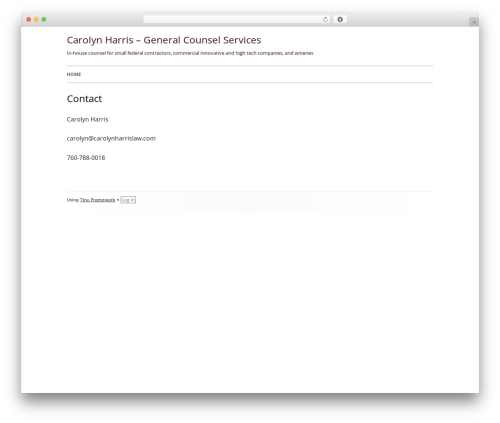Click the Carolyn Harris name text

click(x=87, y=119)
